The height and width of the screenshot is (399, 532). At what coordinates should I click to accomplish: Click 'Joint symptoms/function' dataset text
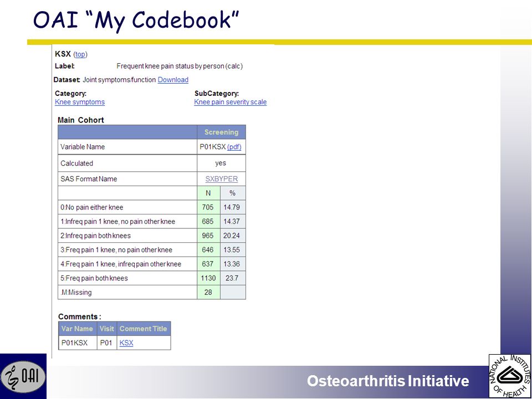coord(119,80)
